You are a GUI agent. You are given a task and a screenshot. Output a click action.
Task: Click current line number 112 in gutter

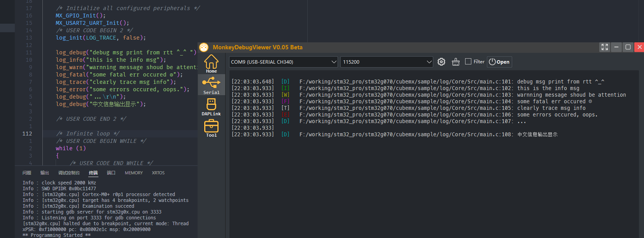click(x=27, y=134)
